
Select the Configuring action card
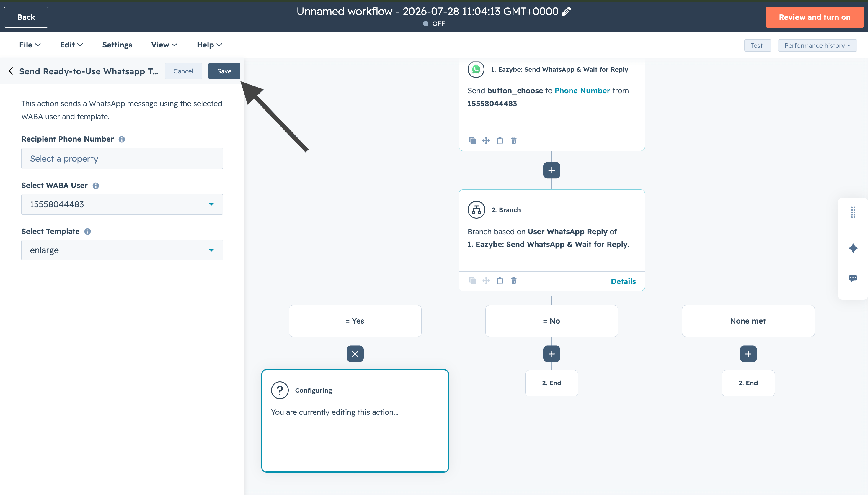click(x=355, y=421)
